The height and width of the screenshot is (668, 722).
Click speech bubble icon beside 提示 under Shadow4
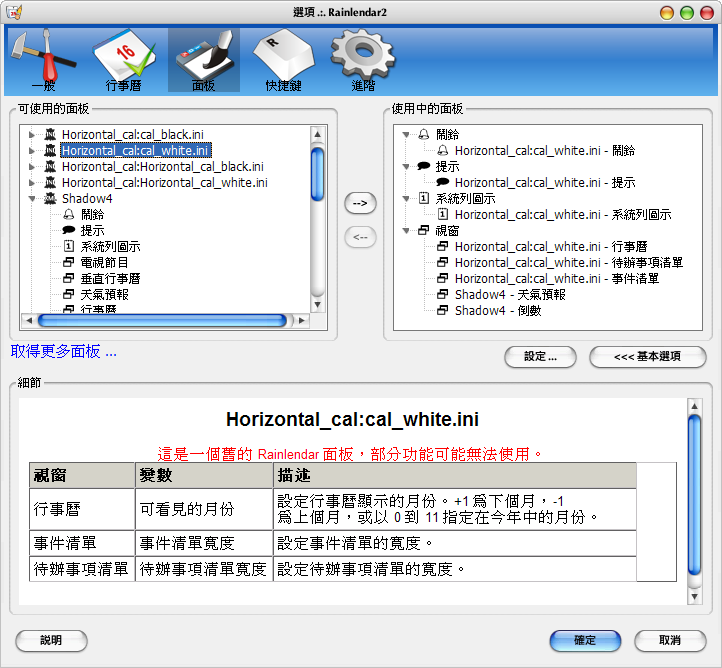click(69, 230)
